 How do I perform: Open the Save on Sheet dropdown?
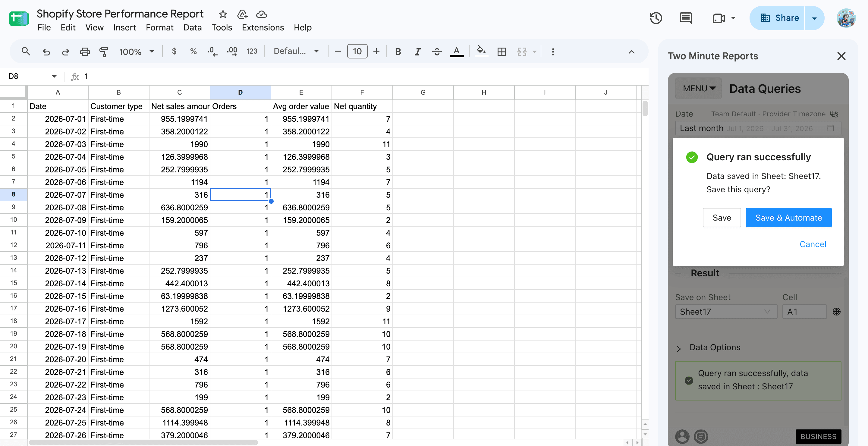pyautogui.click(x=726, y=312)
